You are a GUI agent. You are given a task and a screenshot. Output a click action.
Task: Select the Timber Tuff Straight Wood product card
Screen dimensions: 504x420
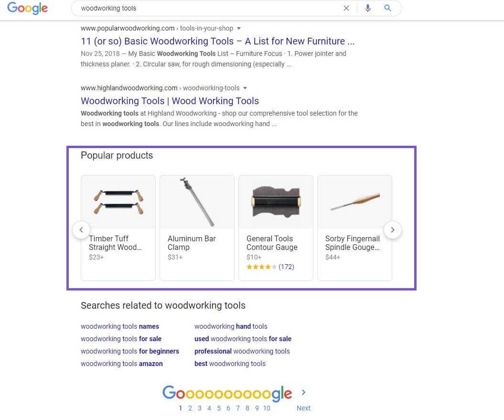tap(118, 227)
